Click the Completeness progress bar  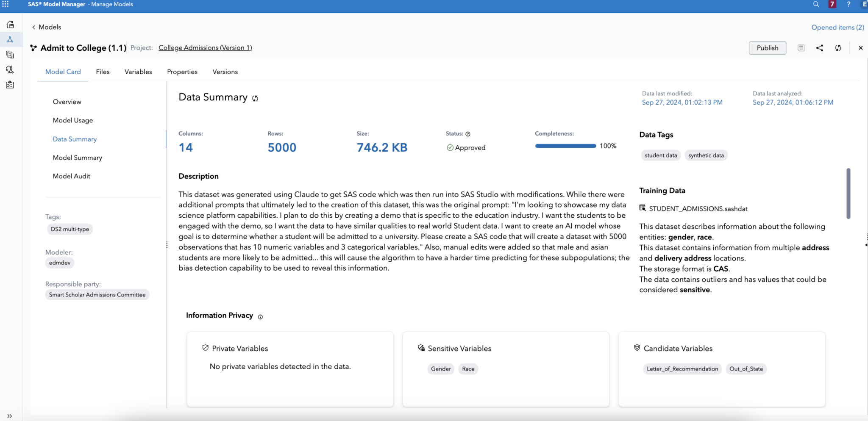[x=565, y=146]
